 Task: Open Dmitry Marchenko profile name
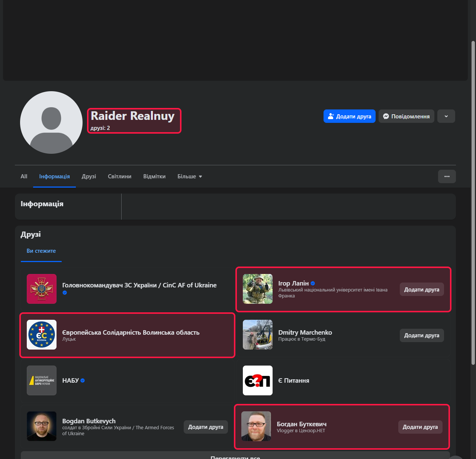click(x=305, y=332)
